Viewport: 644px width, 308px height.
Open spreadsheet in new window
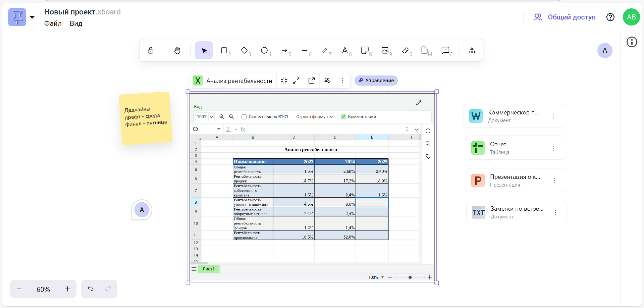[x=312, y=81]
